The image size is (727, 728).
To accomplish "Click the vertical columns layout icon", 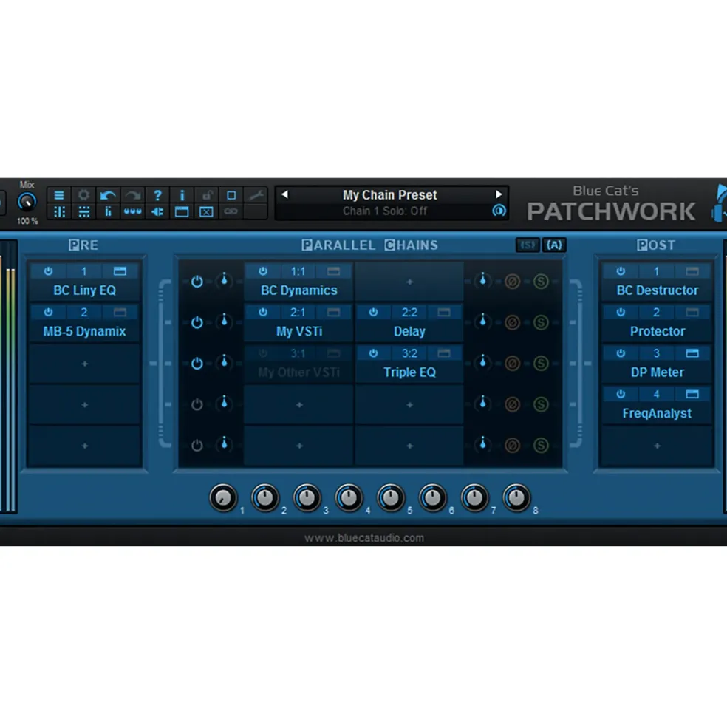I will (x=59, y=211).
